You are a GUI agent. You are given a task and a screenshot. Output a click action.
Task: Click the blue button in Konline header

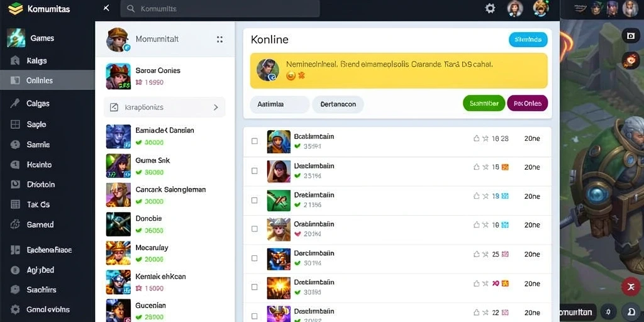(x=528, y=40)
